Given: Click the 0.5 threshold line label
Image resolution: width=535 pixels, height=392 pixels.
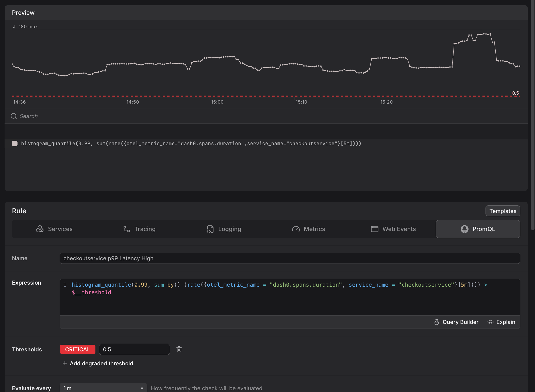Looking at the screenshot, I should coord(515,93).
